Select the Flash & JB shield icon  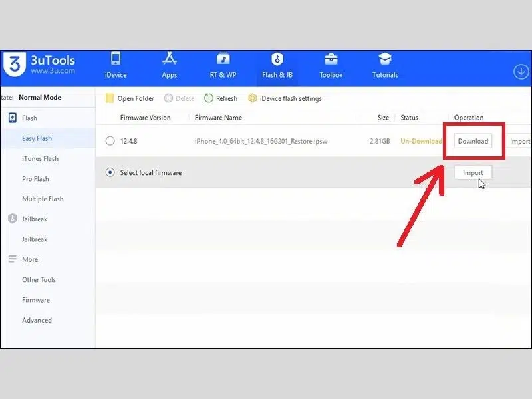coord(277,59)
